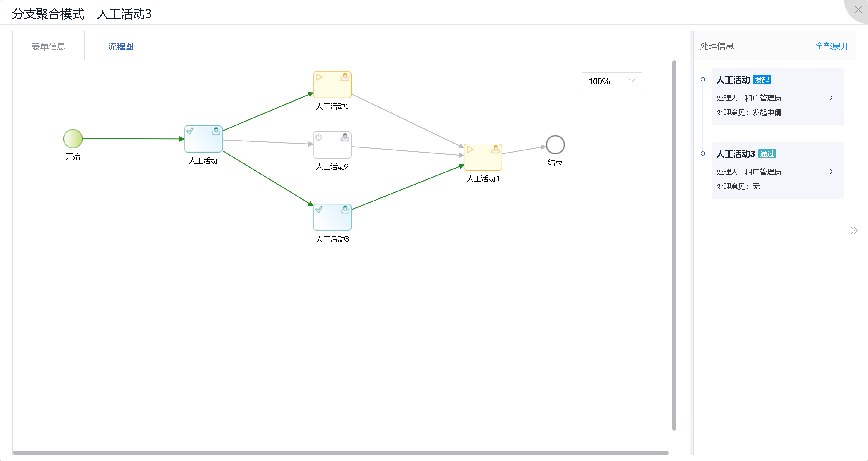The image size is (868, 461).
Task: Collapse the processing info side panel
Action: (854, 230)
